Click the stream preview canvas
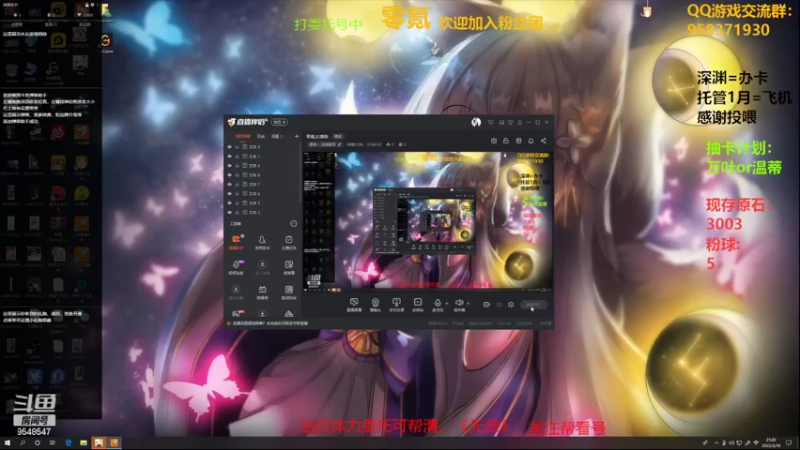800x450 pixels. pos(428,221)
